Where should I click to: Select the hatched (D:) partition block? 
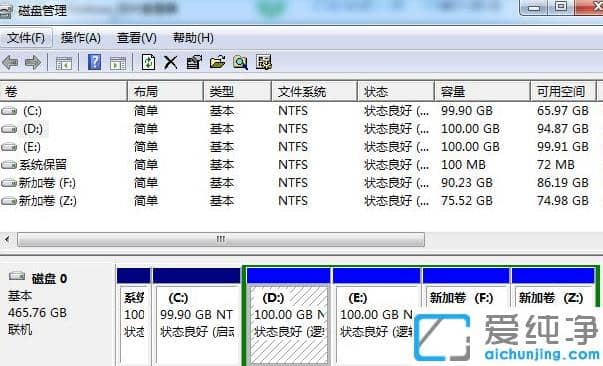click(x=288, y=316)
